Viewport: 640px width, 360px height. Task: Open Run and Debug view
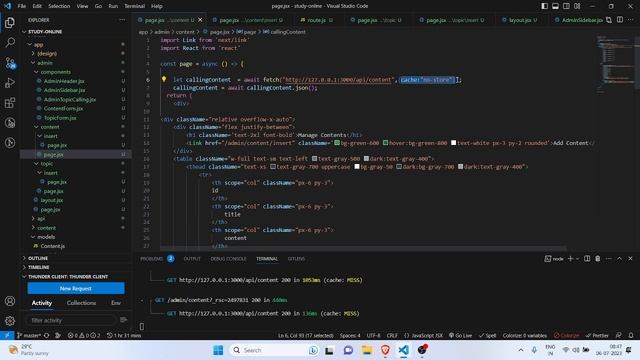[10, 83]
